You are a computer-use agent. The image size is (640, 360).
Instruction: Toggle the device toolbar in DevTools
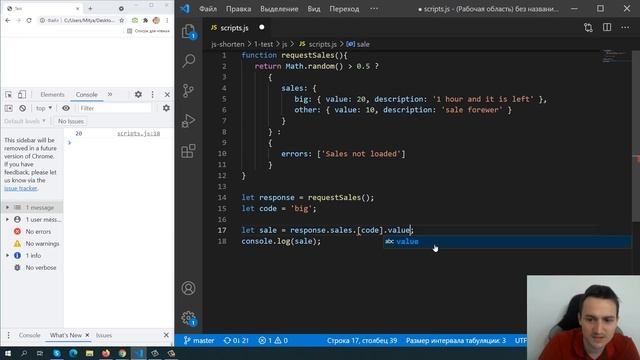tap(22, 94)
